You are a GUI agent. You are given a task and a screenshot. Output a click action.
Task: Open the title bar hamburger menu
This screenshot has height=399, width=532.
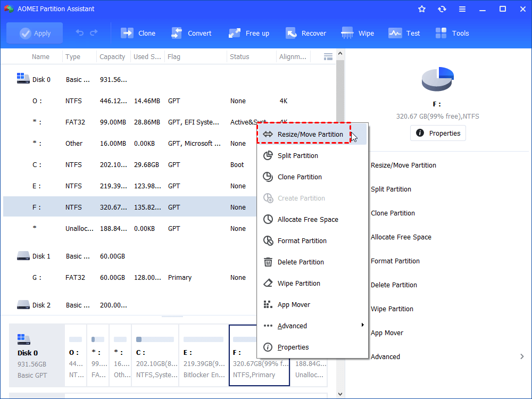pyautogui.click(x=462, y=9)
